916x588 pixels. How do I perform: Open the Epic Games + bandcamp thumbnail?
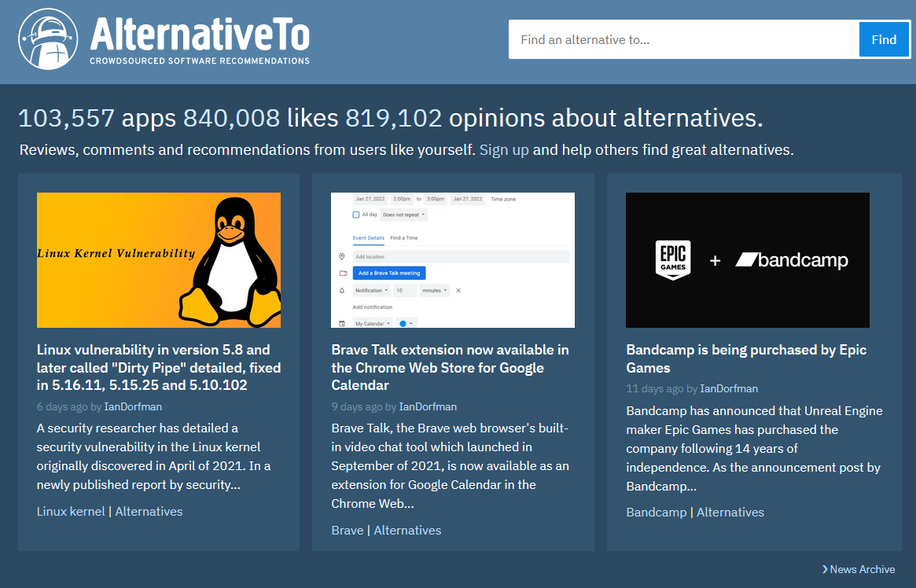point(747,260)
